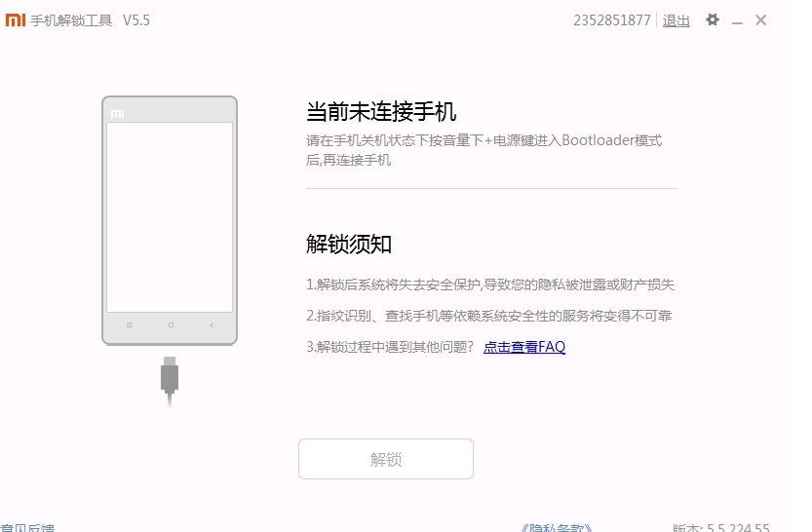
Task: Click the blank phone screen illustration
Action: tap(170, 216)
